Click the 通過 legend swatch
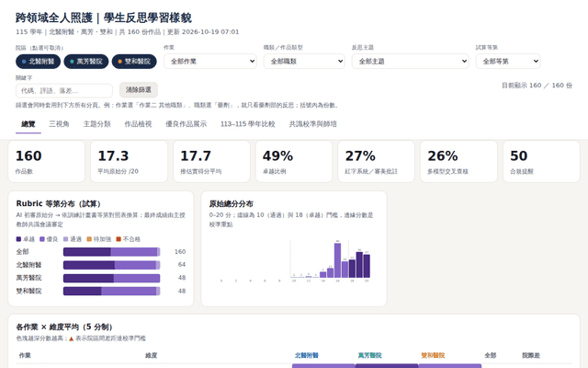The height and width of the screenshot is (368, 588). point(66,239)
